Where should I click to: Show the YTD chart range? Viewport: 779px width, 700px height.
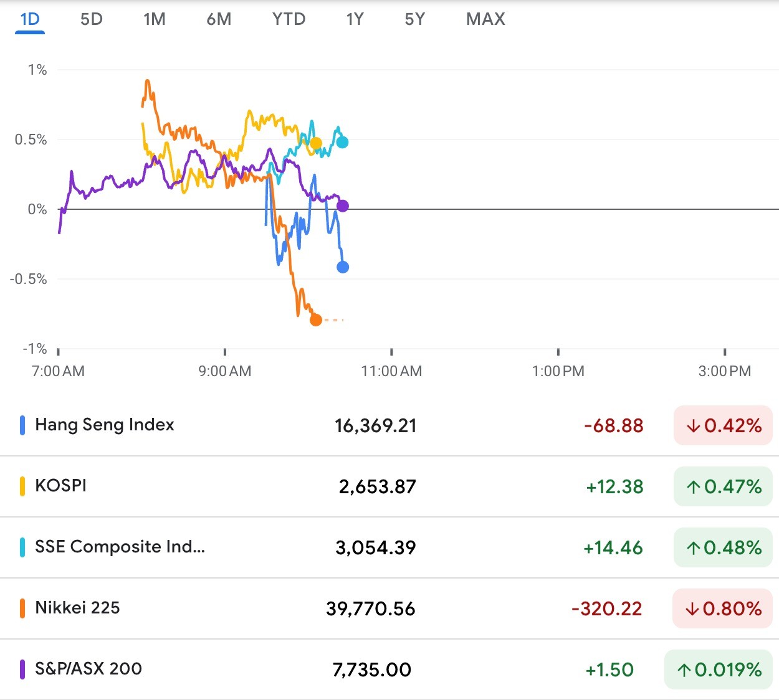tap(289, 19)
